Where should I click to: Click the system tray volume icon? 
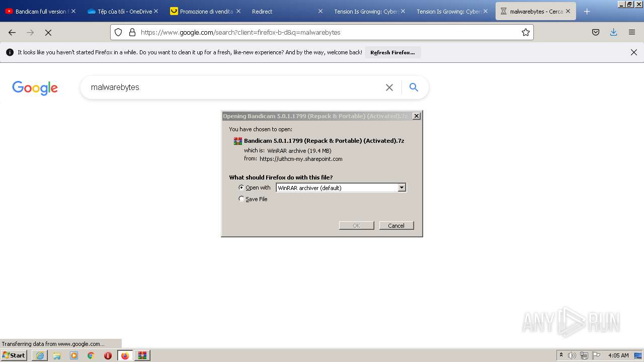point(572,355)
